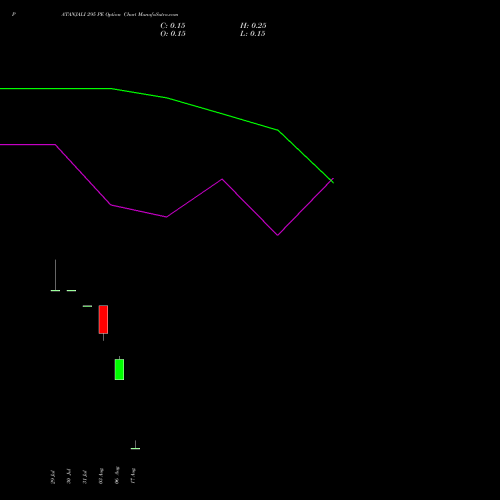Click the 'L: 0.15' low value
Image resolution: width=500 pixels, height=500 pixels.
(253, 34)
